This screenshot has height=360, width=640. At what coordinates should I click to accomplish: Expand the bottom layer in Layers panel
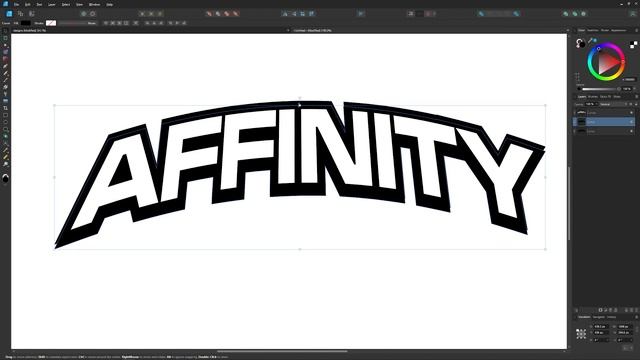(x=575, y=131)
